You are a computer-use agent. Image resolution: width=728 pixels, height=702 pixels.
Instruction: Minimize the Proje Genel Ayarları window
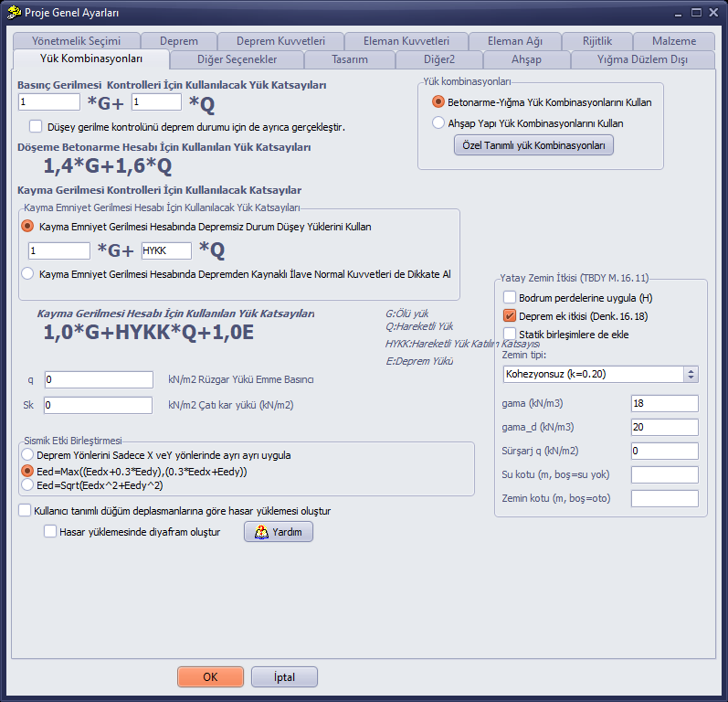coord(679,13)
